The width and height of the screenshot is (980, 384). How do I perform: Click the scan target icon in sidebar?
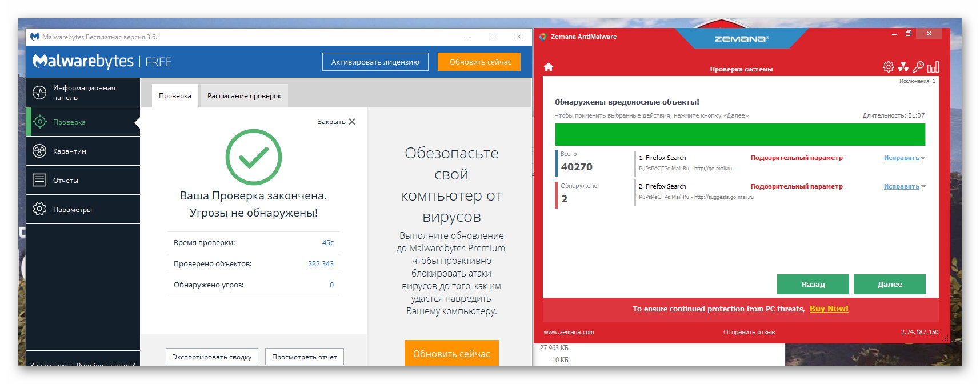(39, 122)
